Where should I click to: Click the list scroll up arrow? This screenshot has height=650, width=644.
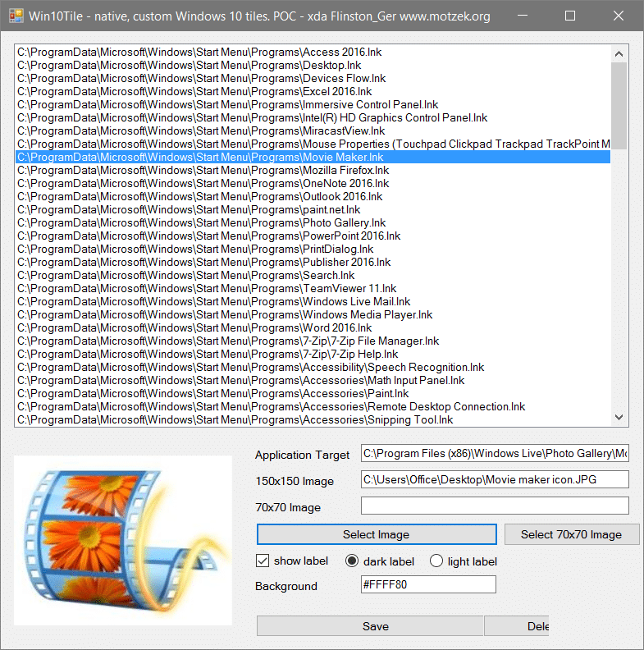[619, 53]
